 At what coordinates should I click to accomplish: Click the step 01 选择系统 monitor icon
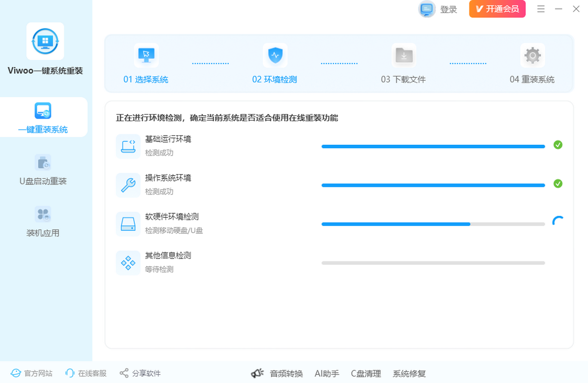(146, 55)
